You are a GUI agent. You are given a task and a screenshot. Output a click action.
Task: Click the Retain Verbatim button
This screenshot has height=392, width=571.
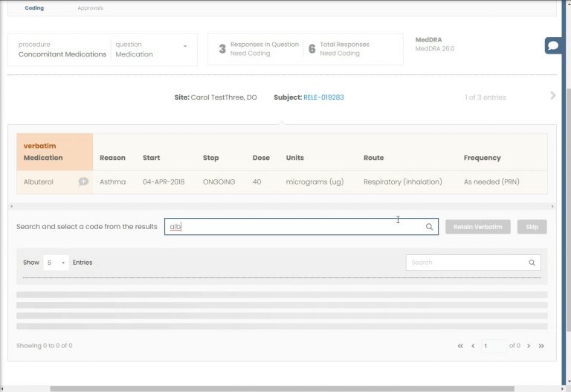[477, 227]
